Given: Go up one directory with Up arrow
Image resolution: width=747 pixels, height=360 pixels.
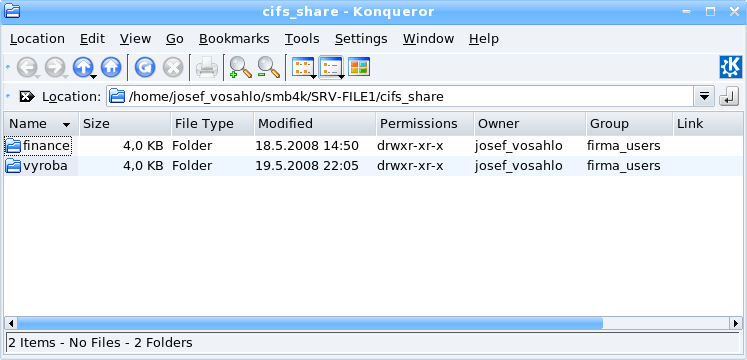Looking at the screenshot, I should pyautogui.click(x=83, y=68).
